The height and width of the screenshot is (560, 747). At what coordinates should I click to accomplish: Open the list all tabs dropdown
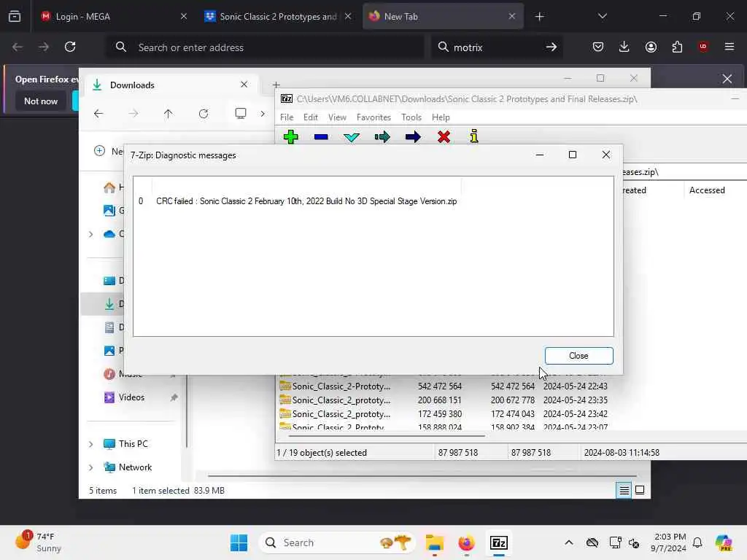coord(602,16)
